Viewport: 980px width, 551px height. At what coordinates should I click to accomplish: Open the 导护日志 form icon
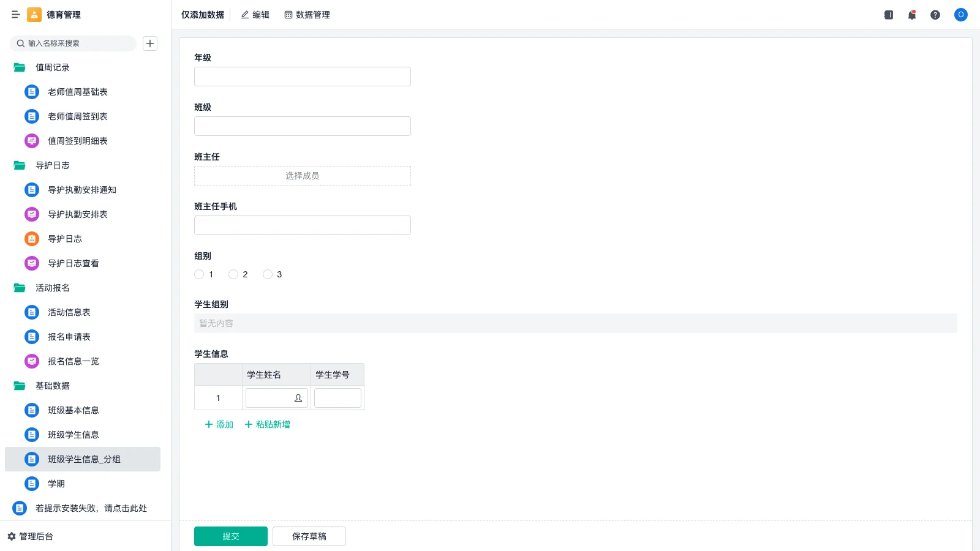(x=31, y=239)
